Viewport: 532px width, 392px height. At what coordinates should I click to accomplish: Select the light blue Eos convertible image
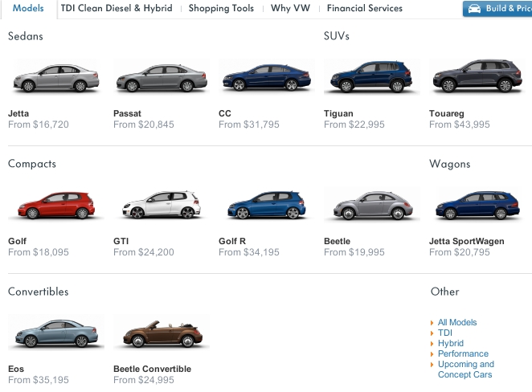click(x=56, y=333)
